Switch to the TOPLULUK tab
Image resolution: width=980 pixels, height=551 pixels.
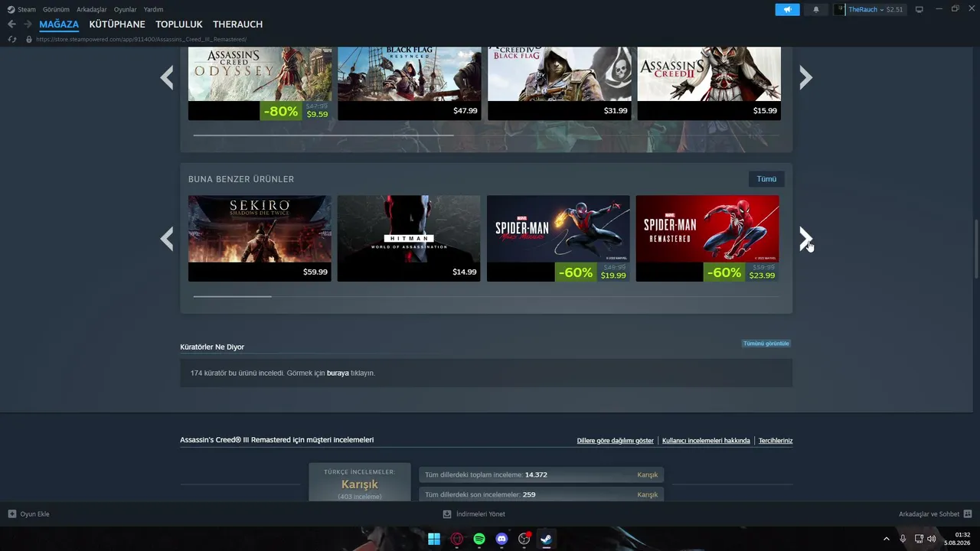coord(179,24)
